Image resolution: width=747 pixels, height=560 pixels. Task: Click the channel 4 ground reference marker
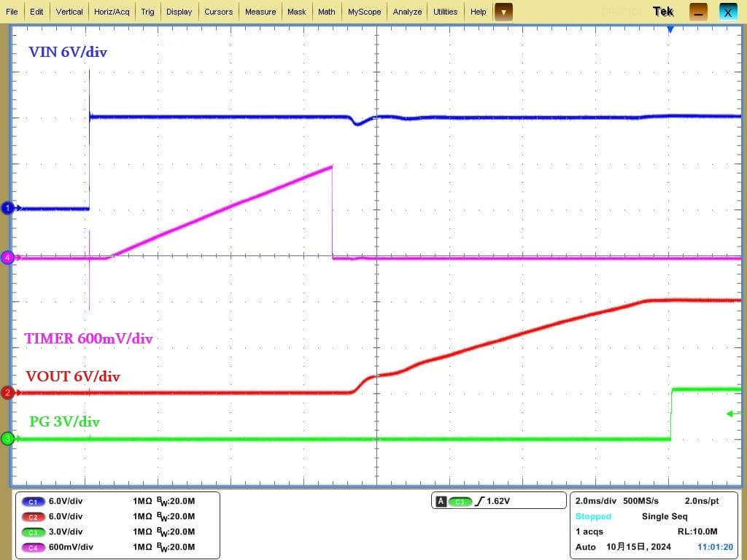pyautogui.click(x=8, y=257)
